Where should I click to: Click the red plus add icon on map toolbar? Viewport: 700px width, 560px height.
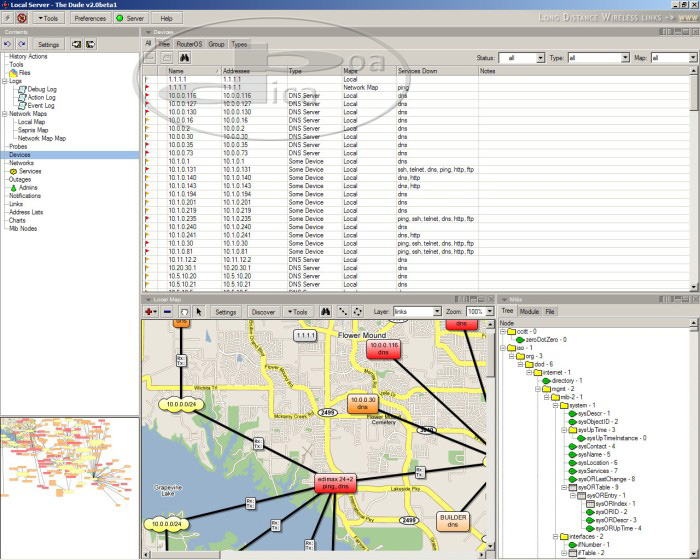click(149, 311)
